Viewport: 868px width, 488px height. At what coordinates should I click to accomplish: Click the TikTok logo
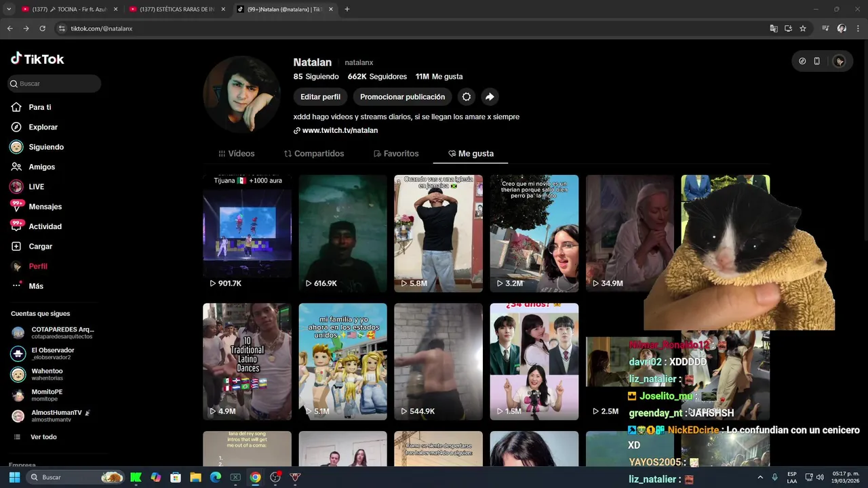(x=37, y=59)
